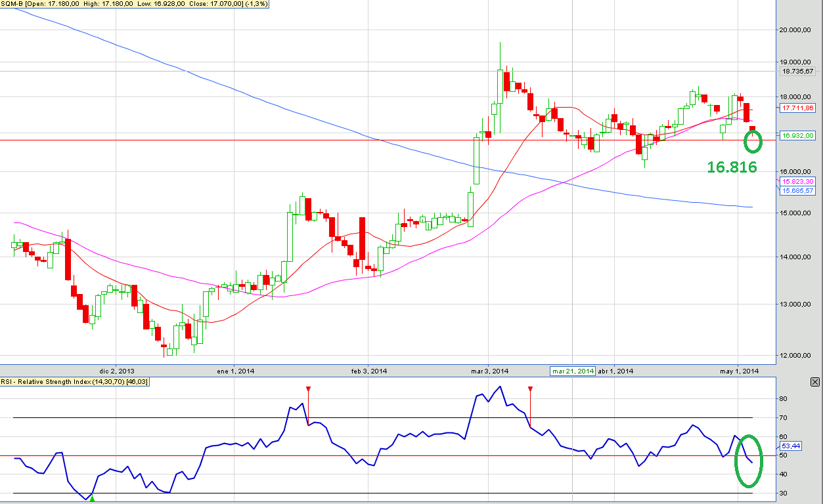
Task: Click the magenta 15.823,30 moving average label
Action: click(797, 181)
